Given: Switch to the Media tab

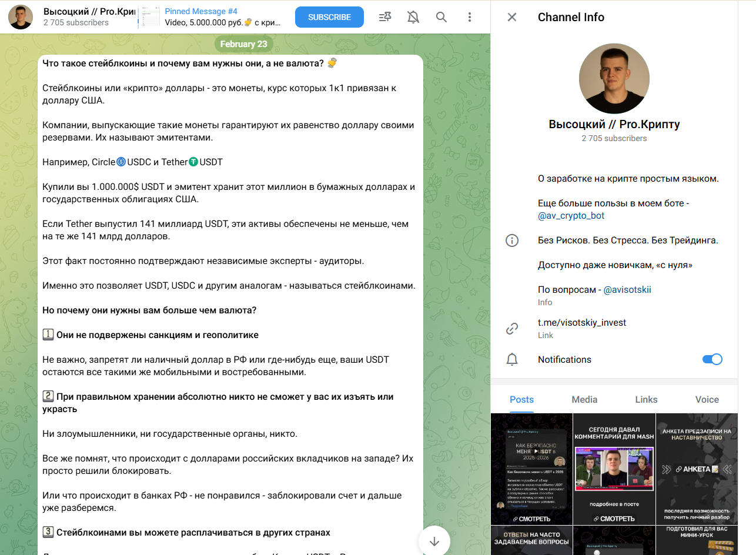Looking at the screenshot, I should click(x=584, y=399).
